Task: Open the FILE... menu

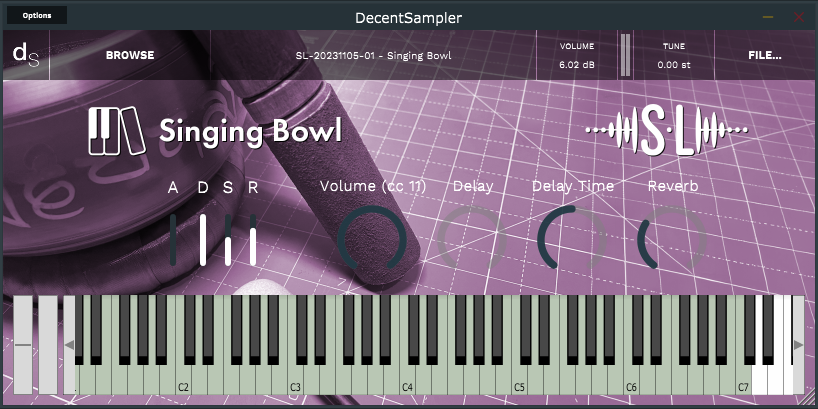Action: (765, 55)
